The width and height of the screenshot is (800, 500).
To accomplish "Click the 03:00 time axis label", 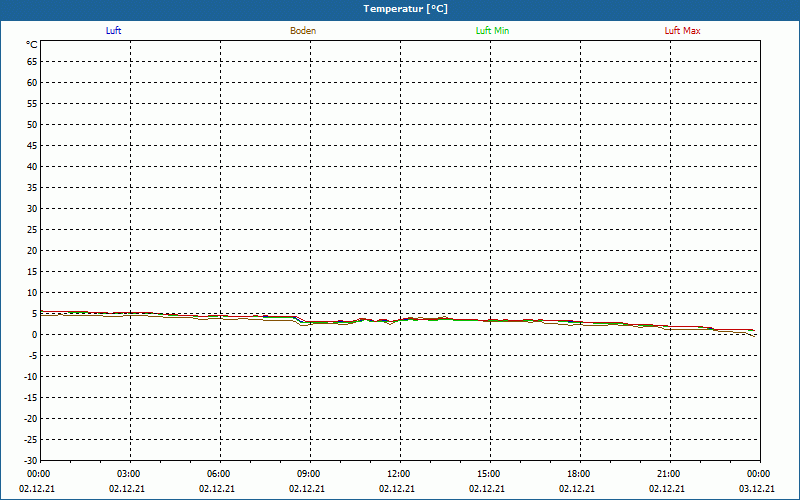I will click(x=129, y=474).
